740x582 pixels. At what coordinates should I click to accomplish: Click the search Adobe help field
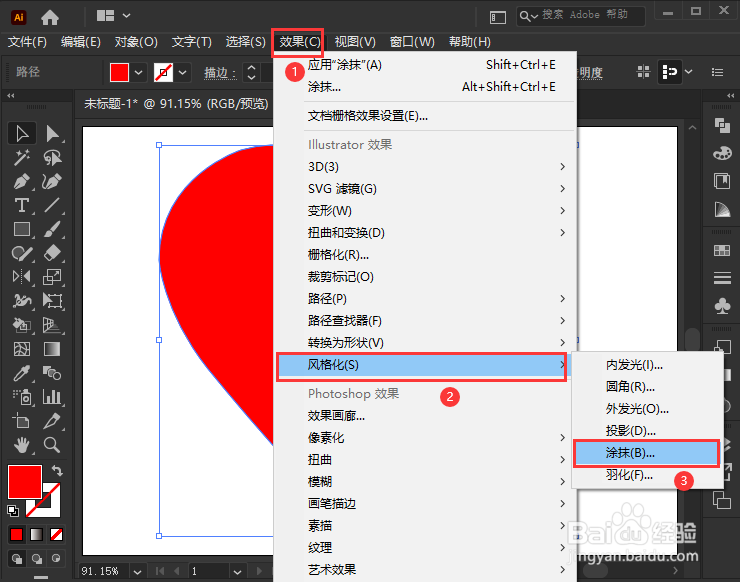[580, 16]
